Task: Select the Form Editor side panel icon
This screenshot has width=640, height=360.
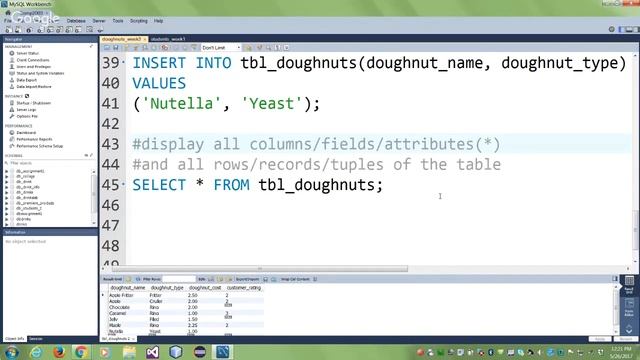Action: [629, 307]
